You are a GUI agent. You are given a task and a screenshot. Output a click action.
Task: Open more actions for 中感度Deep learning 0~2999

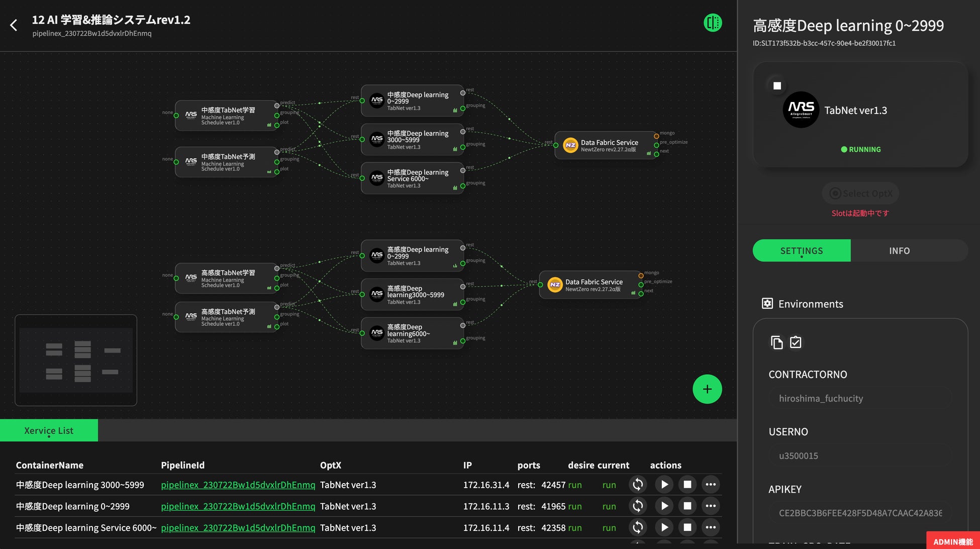[710, 506]
